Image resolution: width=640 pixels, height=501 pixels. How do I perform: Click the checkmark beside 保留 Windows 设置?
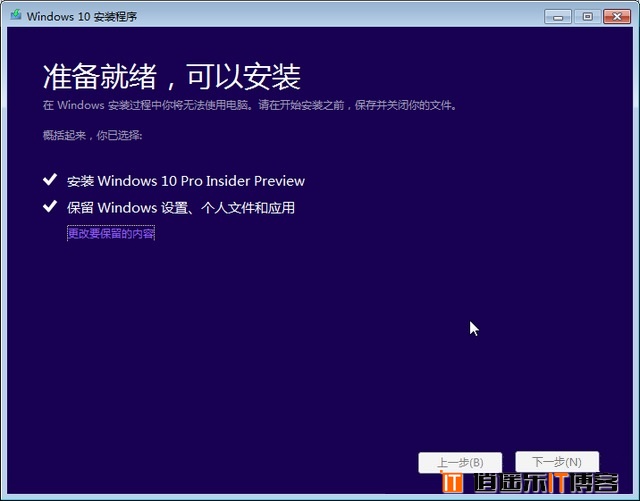pyautogui.click(x=50, y=206)
